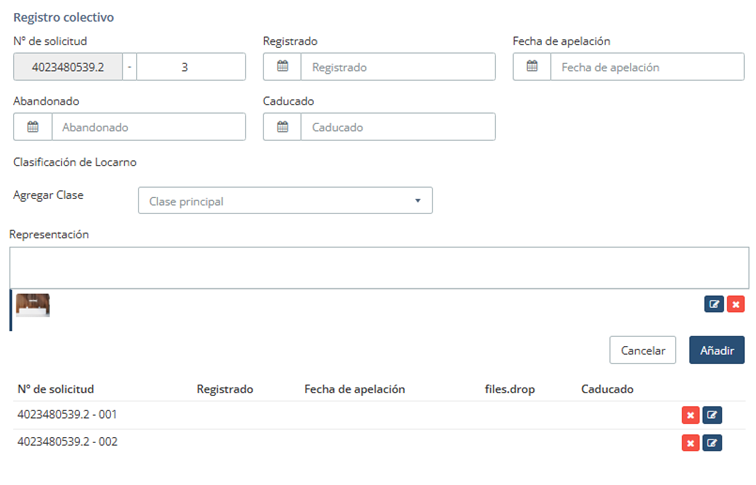Focus the Caducado date input

(398, 127)
